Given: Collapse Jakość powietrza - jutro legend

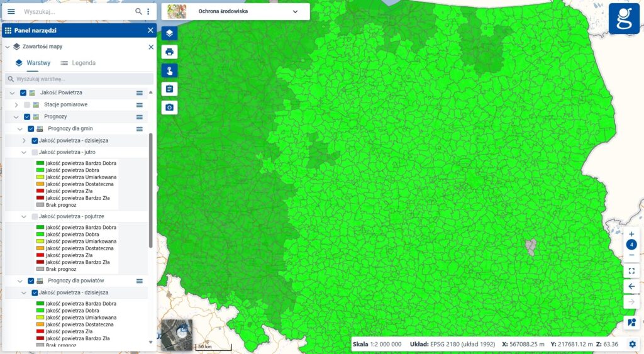Looking at the screenshot, I should [24, 152].
